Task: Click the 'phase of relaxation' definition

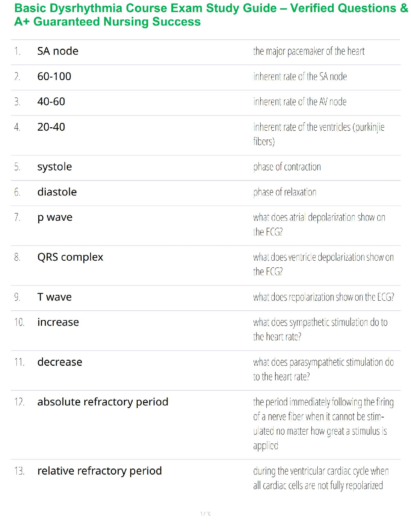Action: [284, 192]
